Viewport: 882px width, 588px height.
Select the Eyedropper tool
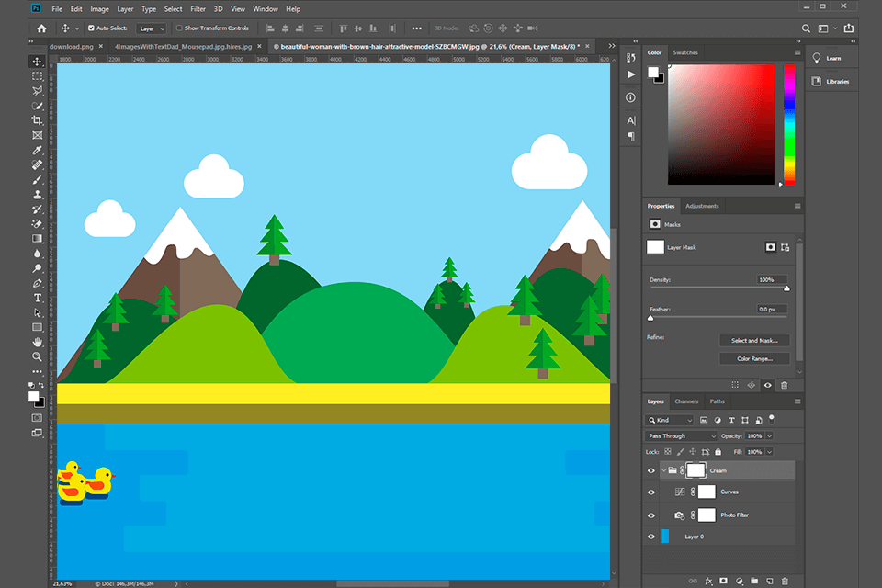37,151
